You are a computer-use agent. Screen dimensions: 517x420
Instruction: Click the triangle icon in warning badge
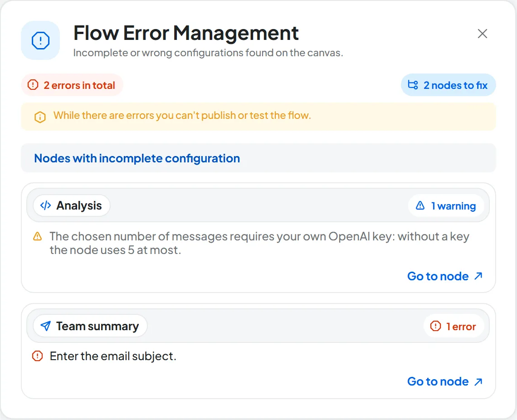[420, 206]
